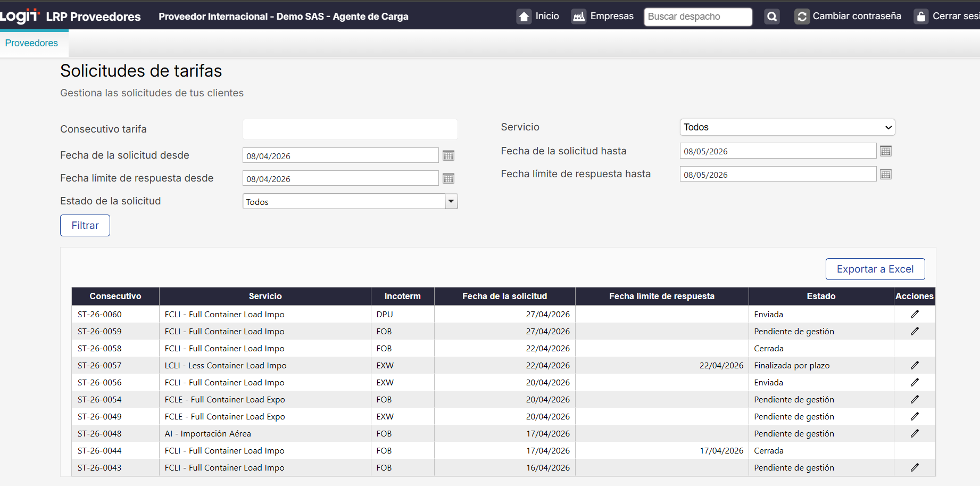This screenshot has width=980, height=486.
Task: Open the Servicio dropdown
Action: (x=787, y=127)
